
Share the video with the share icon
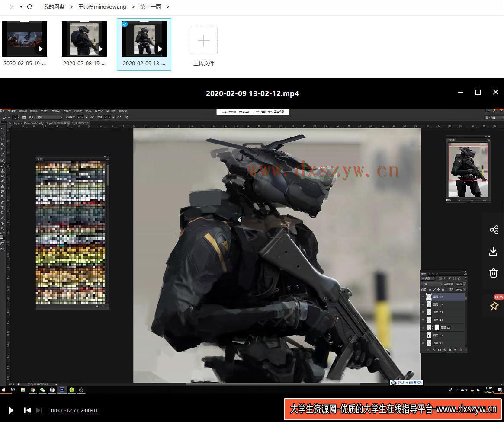pos(494,230)
